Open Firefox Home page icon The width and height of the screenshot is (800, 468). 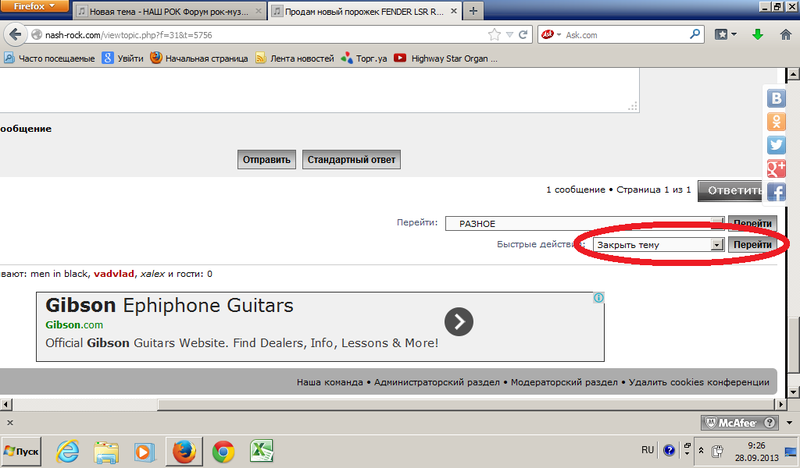pos(785,35)
